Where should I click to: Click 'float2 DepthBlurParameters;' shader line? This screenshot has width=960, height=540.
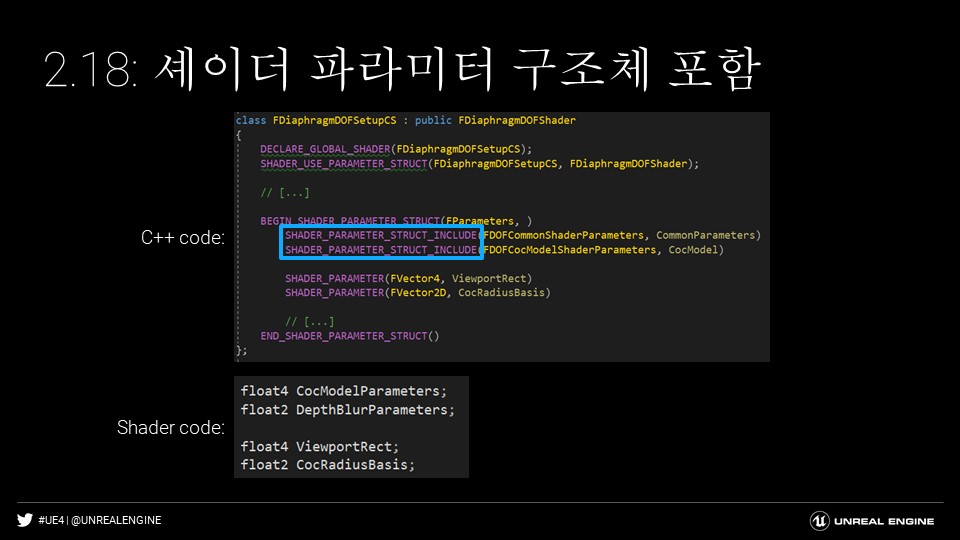tap(347, 410)
